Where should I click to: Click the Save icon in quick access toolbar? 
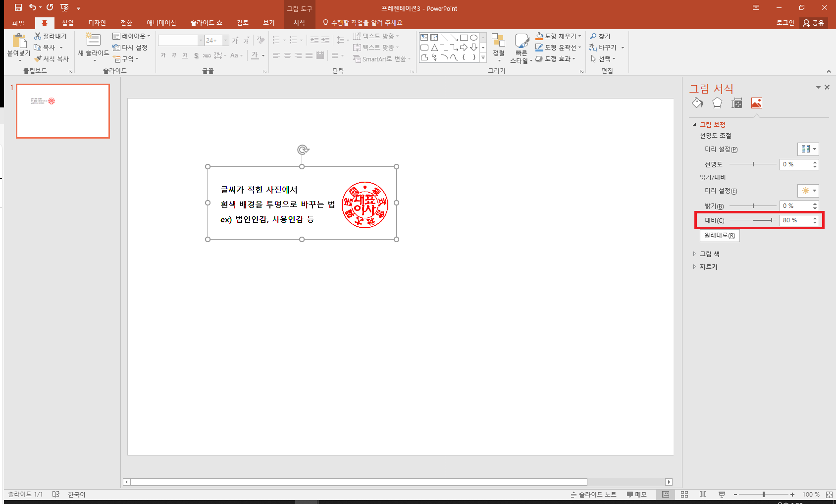[x=18, y=7]
